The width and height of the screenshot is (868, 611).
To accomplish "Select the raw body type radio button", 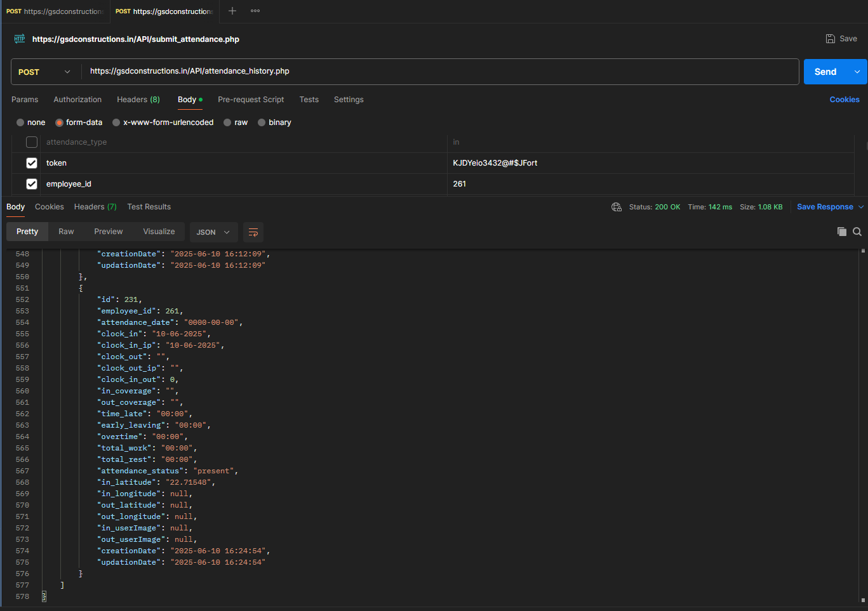I will pyautogui.click(x=227, y=122).
